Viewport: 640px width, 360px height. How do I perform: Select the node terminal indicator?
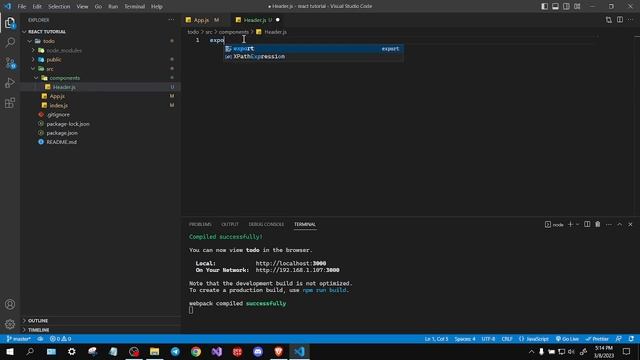click(x=554, y=224)
